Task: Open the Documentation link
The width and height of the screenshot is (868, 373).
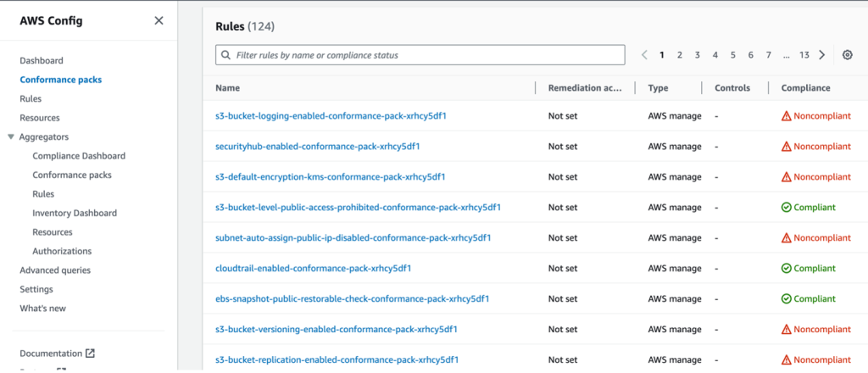Action: [x=51, y=353]
